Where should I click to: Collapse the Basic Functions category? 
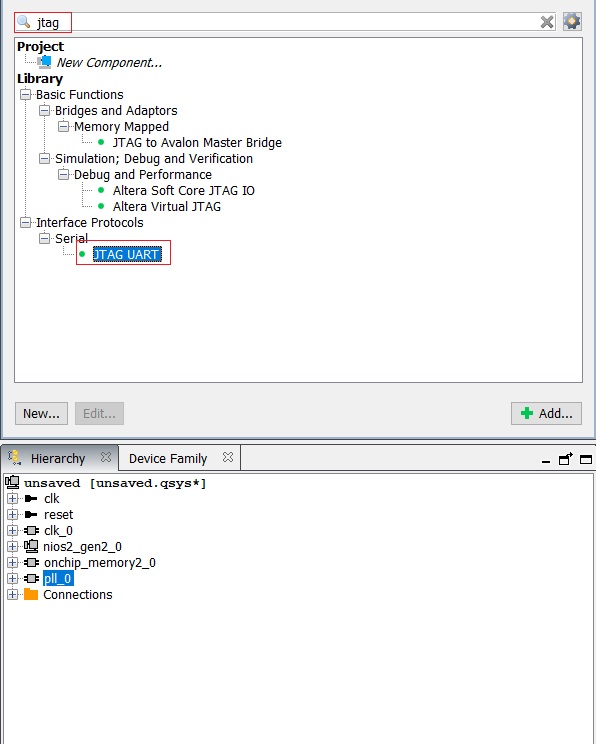click(x=25, y=94)
